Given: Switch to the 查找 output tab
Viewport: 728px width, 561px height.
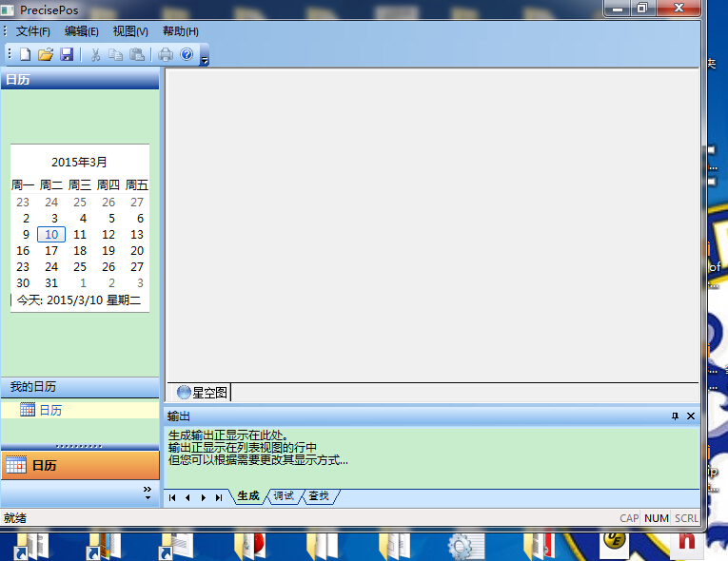Looking at the screenshot, I should point(319,496).
